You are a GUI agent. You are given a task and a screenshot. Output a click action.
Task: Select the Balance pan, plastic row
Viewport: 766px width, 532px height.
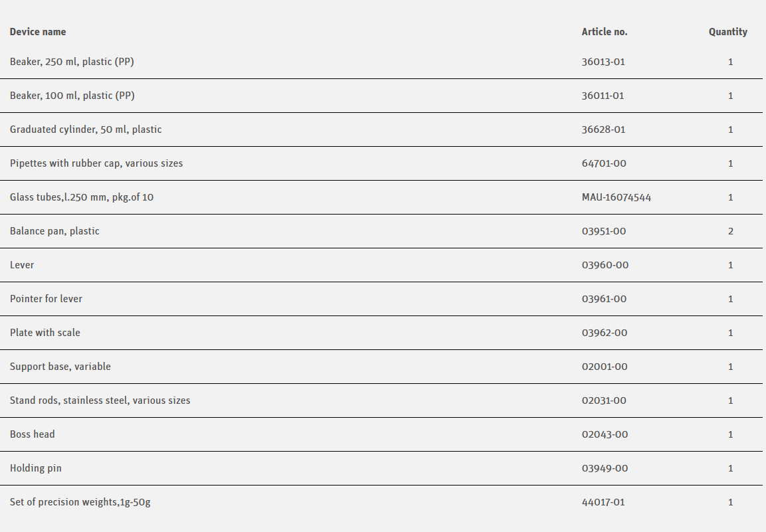54,231
